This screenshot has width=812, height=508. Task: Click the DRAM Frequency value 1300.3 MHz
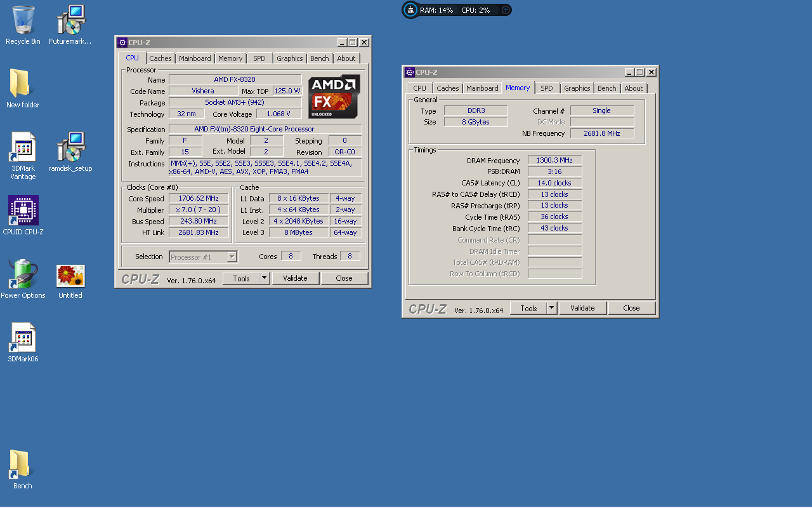[554, 160]
